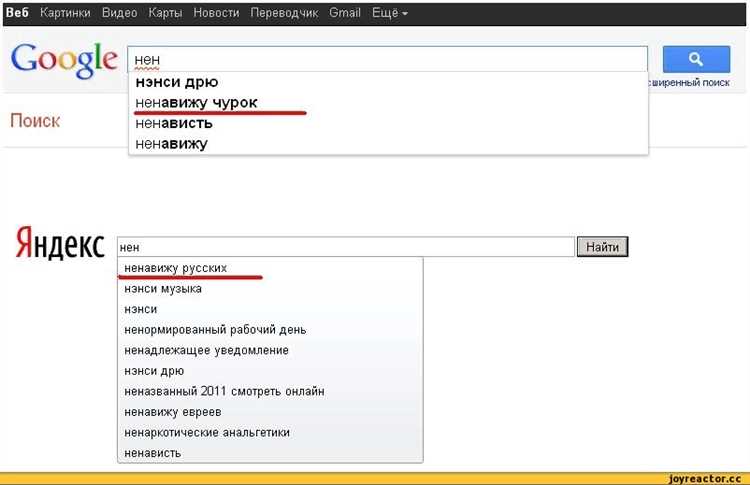Viewport: 750px width, 485px height.
Task: Open Gmail in the Google top bar
Action: click(x=345, y=13)
